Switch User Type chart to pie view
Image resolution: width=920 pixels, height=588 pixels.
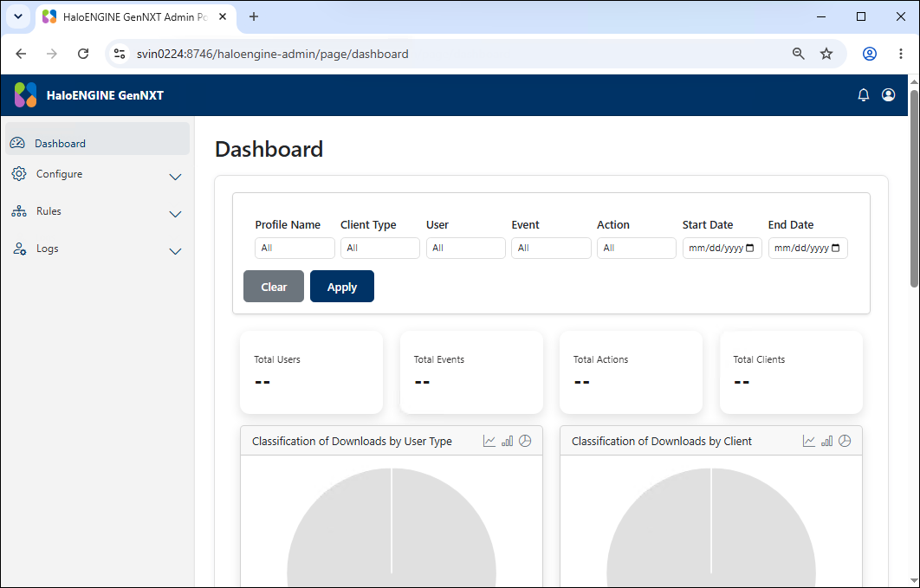pos(525,441)
